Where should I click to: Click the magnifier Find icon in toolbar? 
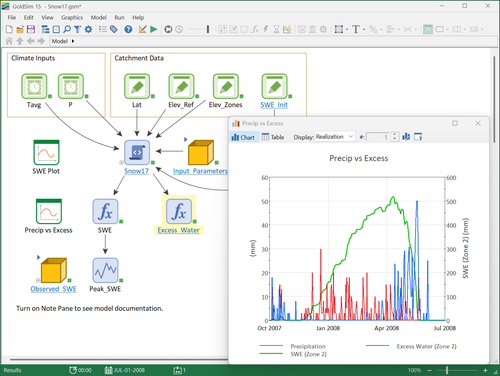(x=67, y=29)
